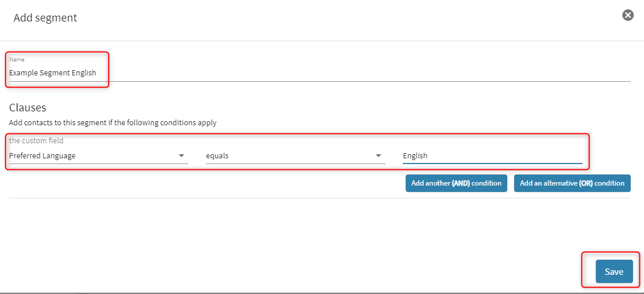Click empty space right of English value

coord(522,155)
